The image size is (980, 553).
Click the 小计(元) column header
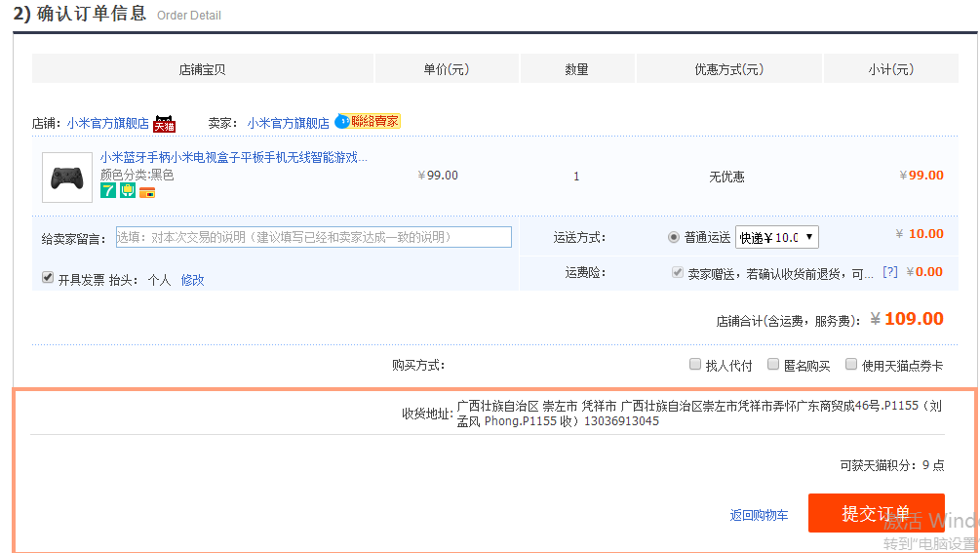click(890, 68)
